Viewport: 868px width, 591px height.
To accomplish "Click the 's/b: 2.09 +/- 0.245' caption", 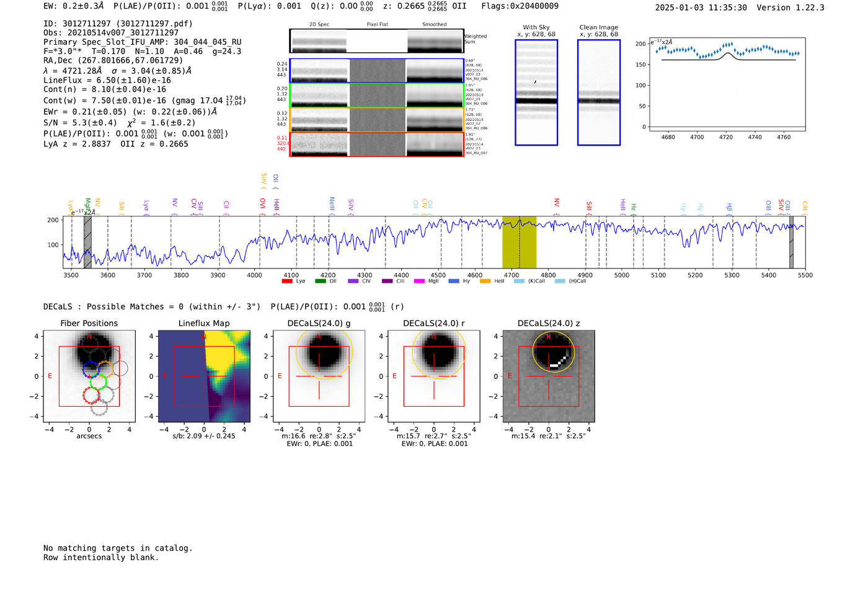I will 204,436.
